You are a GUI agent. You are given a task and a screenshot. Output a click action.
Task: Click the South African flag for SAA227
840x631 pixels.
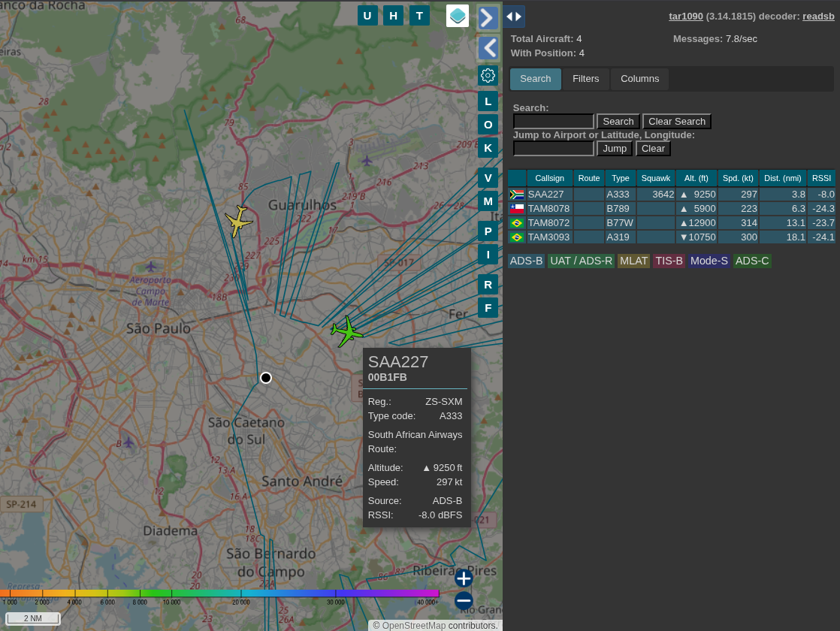[517, 195]
